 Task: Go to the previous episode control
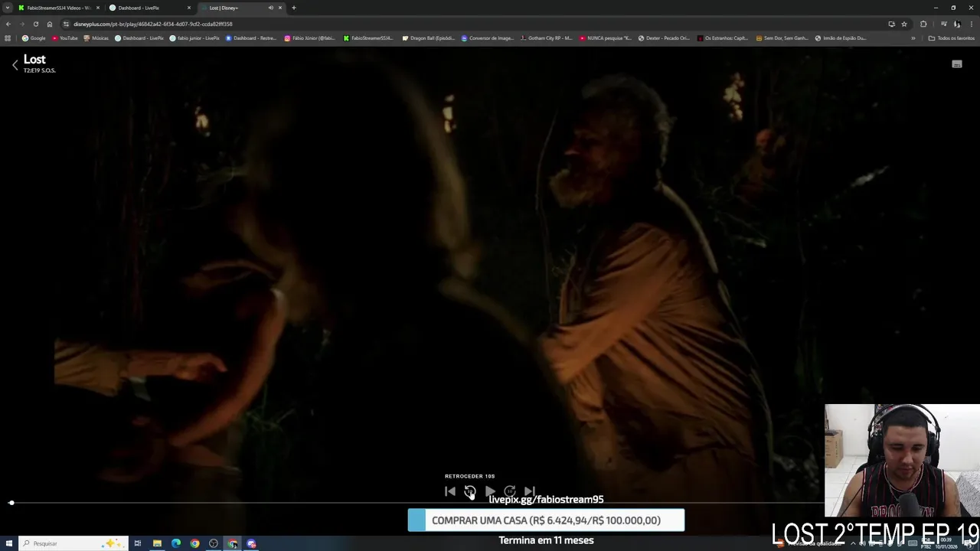pos(450,491)
